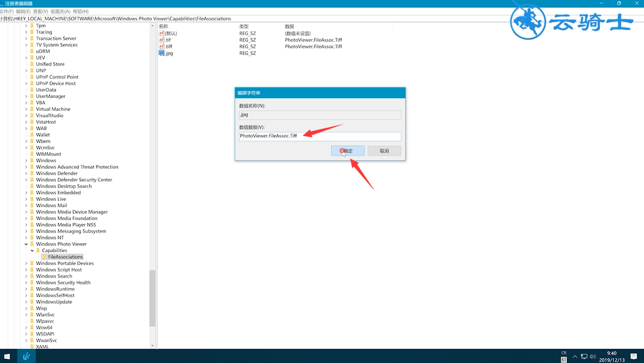Select the .tif value icon
Screen dimensions: 644x363
pyautogui.click(x=162, y=40)
